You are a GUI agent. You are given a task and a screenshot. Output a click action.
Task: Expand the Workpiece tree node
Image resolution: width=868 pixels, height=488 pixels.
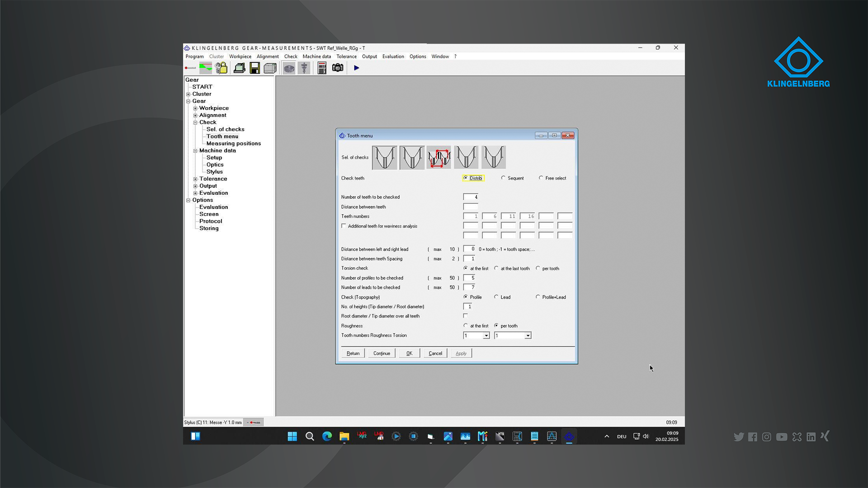pyautogui.click(x=195, y=108)
